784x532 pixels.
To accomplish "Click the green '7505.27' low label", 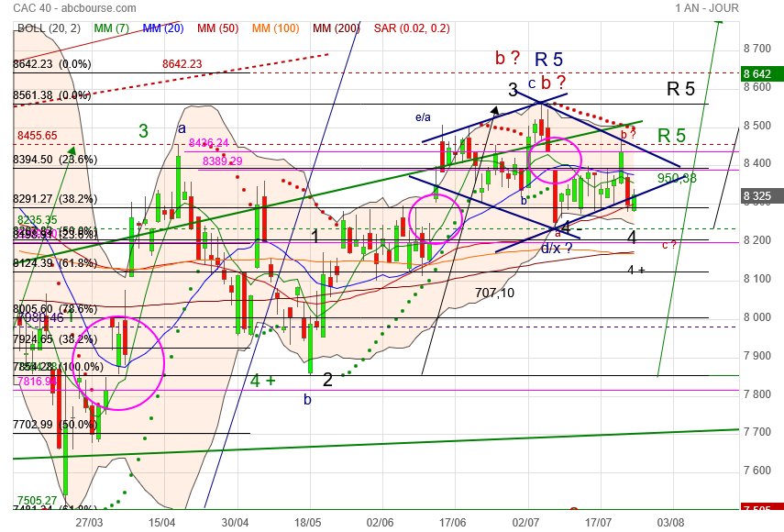I will click(37, 501).
